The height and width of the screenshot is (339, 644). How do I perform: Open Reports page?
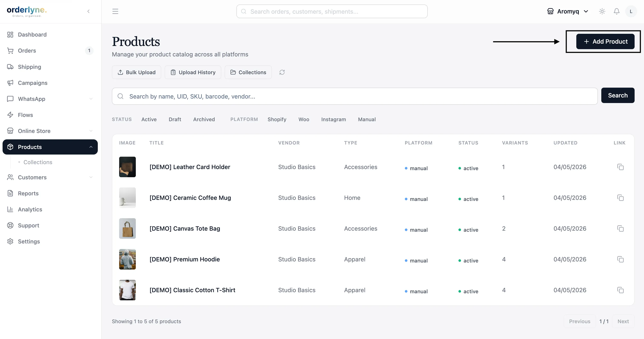tap(50, 193)
